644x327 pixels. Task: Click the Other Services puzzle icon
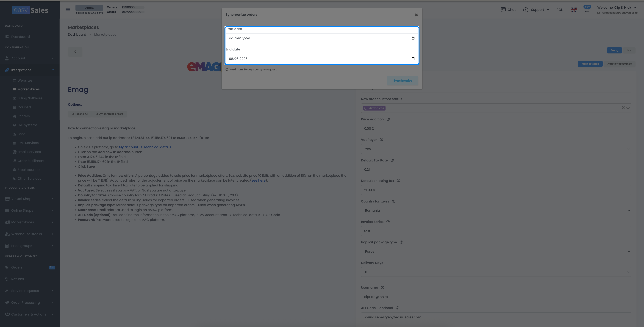click(x=14, y=179)
